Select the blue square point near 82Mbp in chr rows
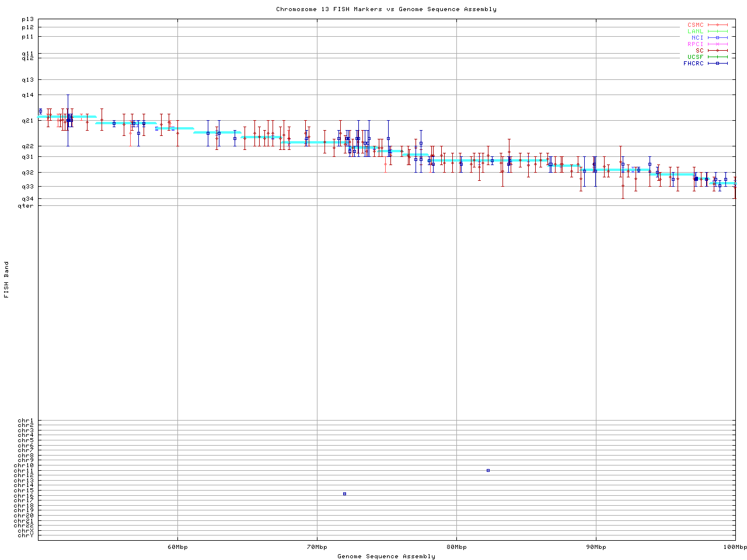The image size is (747, 560). (x=488, y=470)
